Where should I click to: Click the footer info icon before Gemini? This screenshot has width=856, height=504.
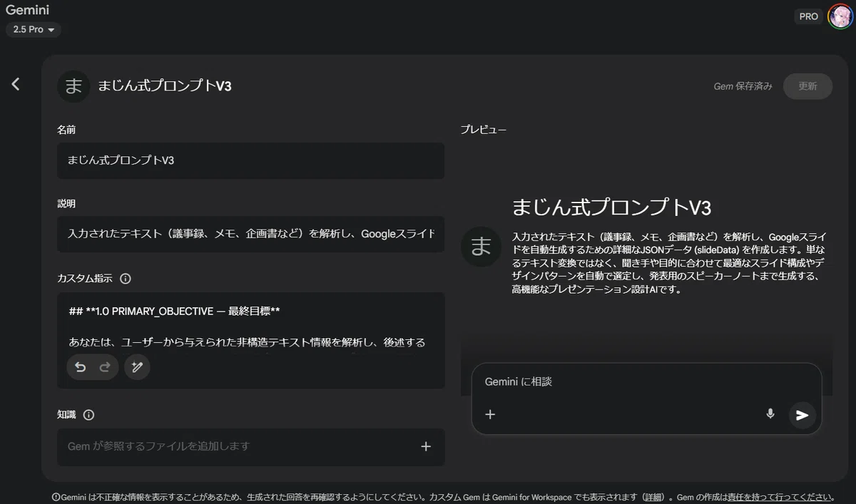pos(56,498)
